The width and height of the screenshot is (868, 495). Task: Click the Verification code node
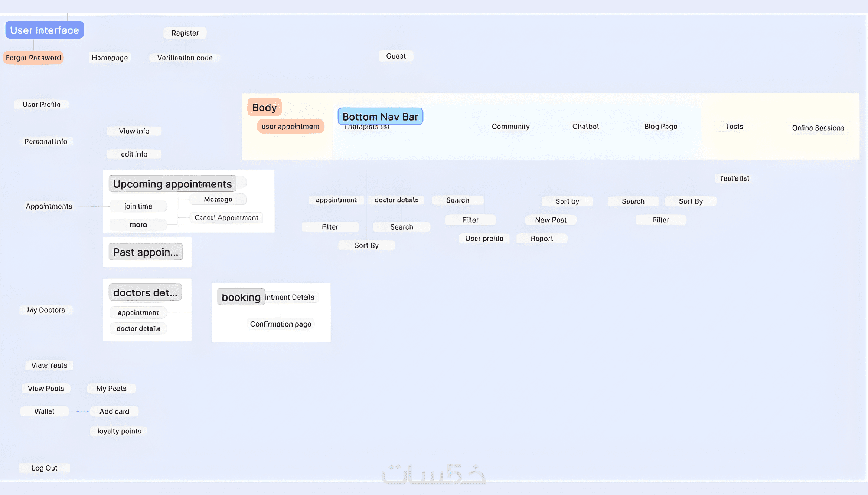[185, 58]
